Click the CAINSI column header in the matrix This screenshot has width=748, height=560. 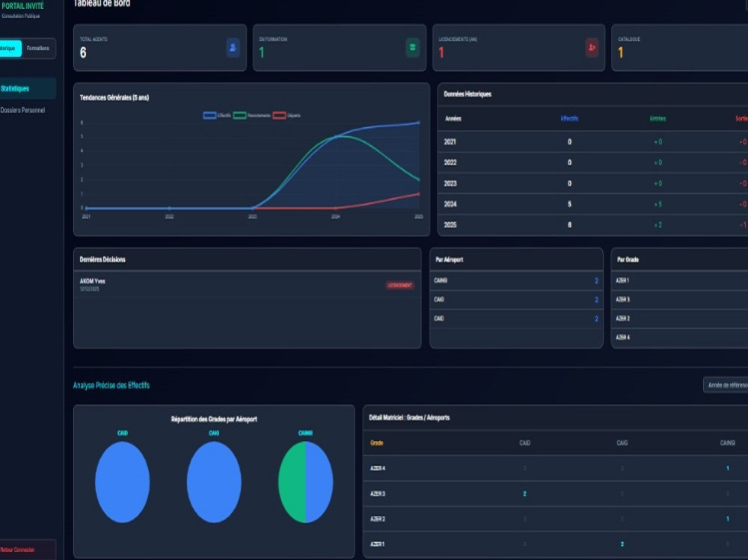728,443
